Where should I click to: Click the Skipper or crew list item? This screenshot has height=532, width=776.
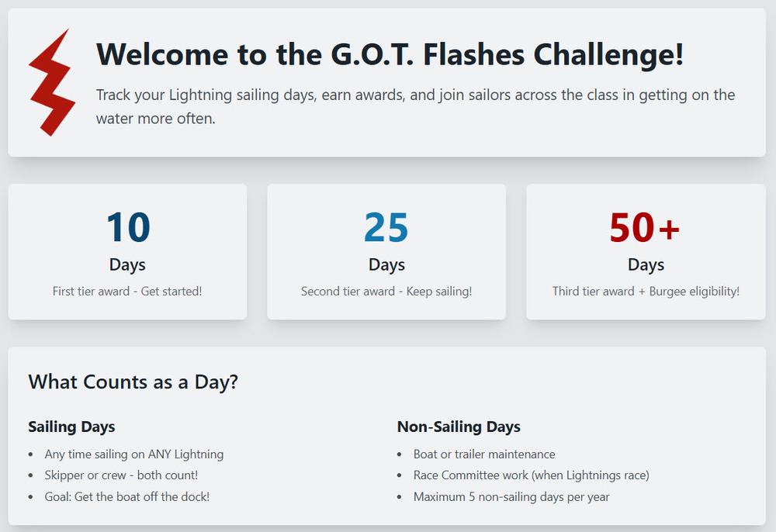click(121, 475)
